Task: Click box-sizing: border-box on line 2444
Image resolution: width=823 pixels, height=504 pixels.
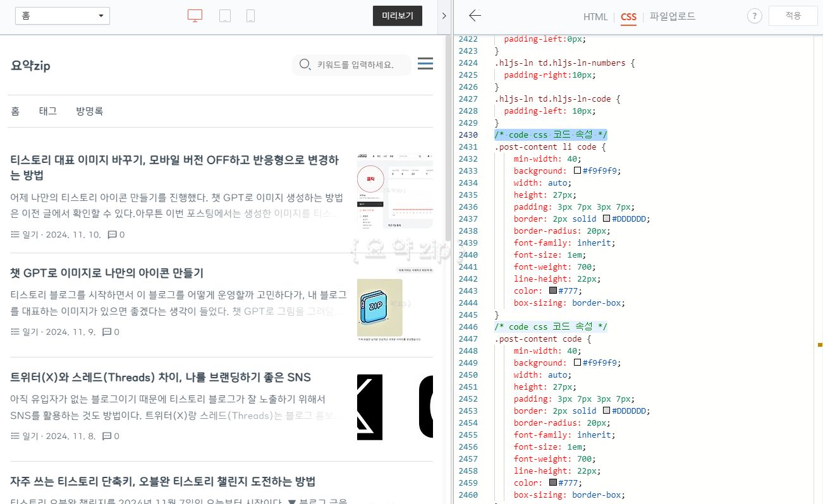Action: (569, 303)
